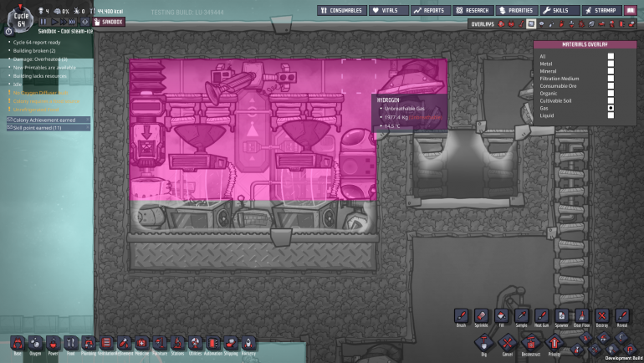Screen dimensions: 644x363
Task: Open the Oxygen build category
Action: (35, 343)
